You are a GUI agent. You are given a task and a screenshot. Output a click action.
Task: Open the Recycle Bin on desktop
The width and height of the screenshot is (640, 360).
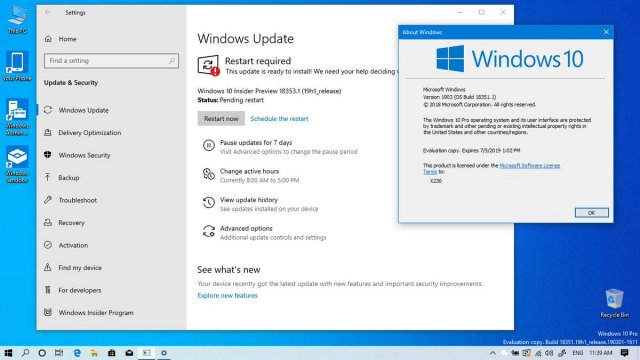[614, 303]
